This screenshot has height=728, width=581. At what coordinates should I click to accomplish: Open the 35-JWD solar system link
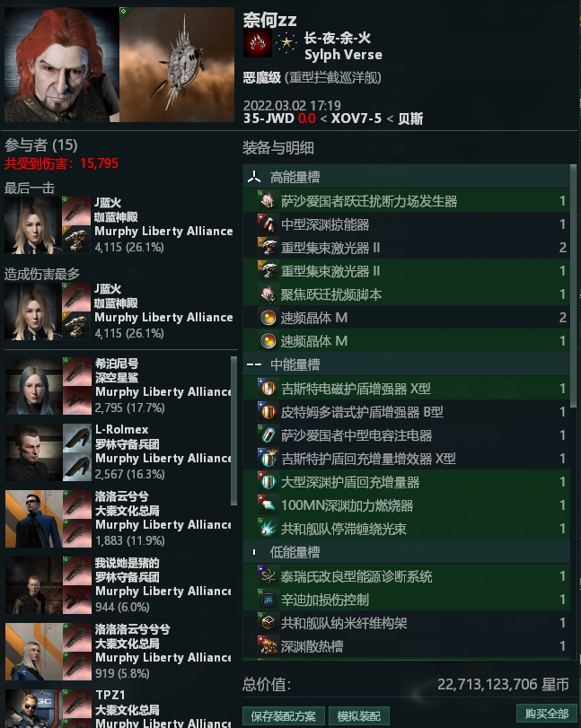pos(268,118)
